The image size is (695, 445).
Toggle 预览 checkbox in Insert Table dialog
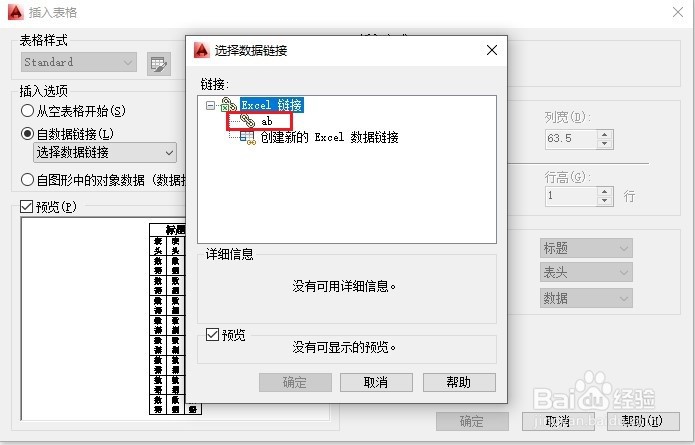coord(27,207)
